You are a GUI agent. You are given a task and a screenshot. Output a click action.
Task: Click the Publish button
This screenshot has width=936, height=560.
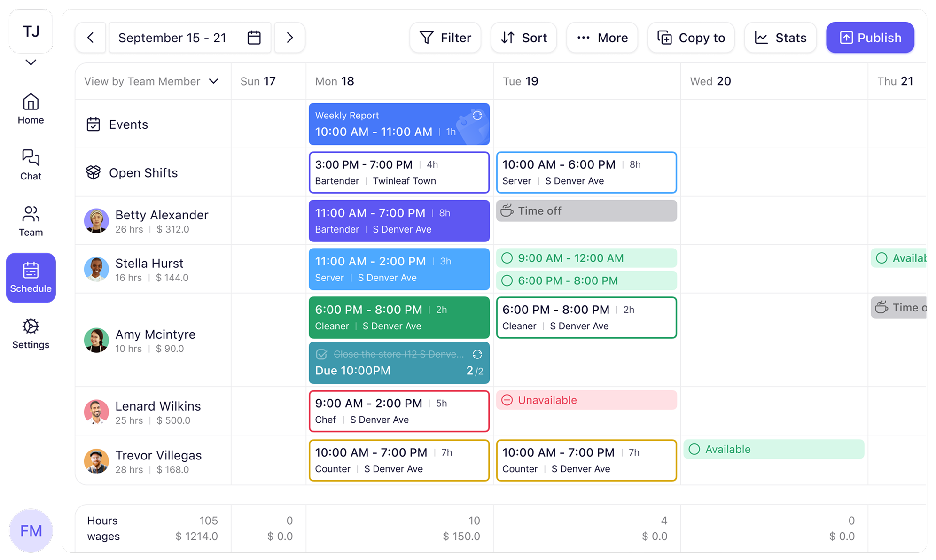coord(870,38)
